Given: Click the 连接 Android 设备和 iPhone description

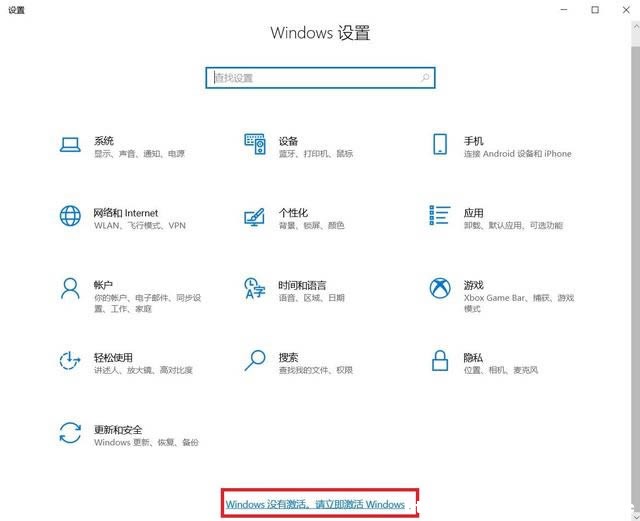Looking at the screenshot, I should 518,154.
